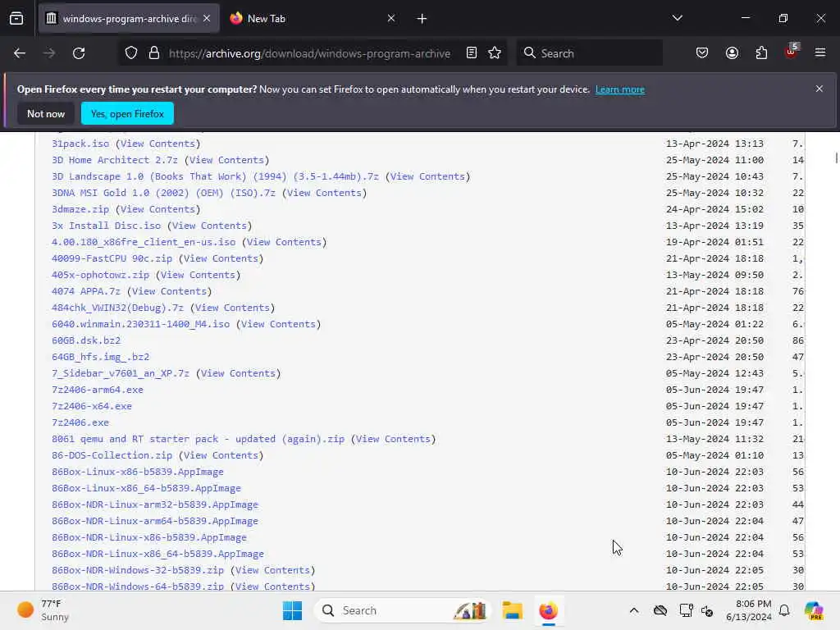Download 7z2406-arm64.exe
Viewport: 840px width, 630px height.
click(98, 390)
